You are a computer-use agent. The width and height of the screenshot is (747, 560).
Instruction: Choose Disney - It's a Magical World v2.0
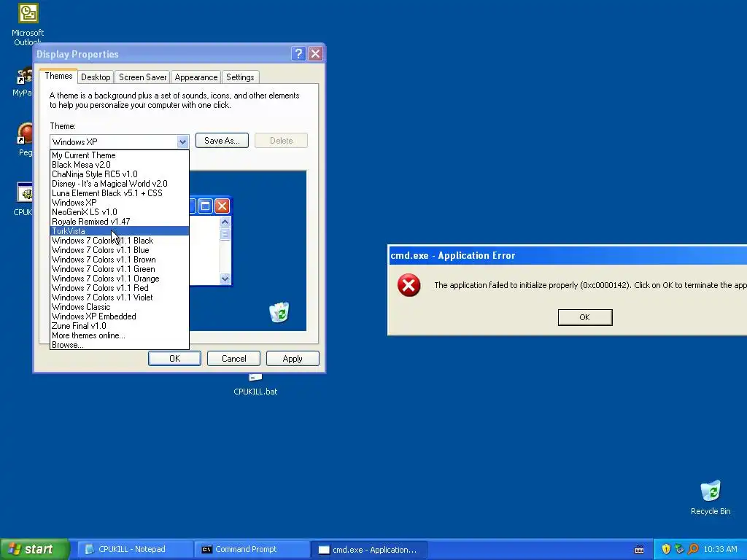click(120, 184)
